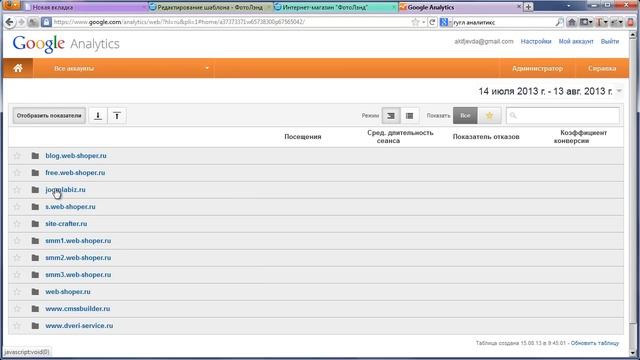Star the web-shoper.ru account
640x360 pixels.
pos(17,292)
